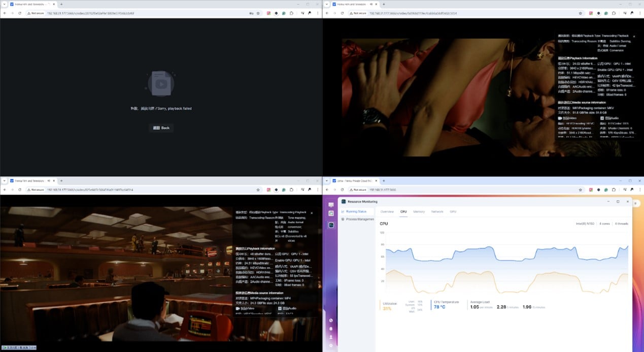This screenshot has height=352, width=644.
Task: Close playback info overlay in top-right video window
Action: (634, 37)
